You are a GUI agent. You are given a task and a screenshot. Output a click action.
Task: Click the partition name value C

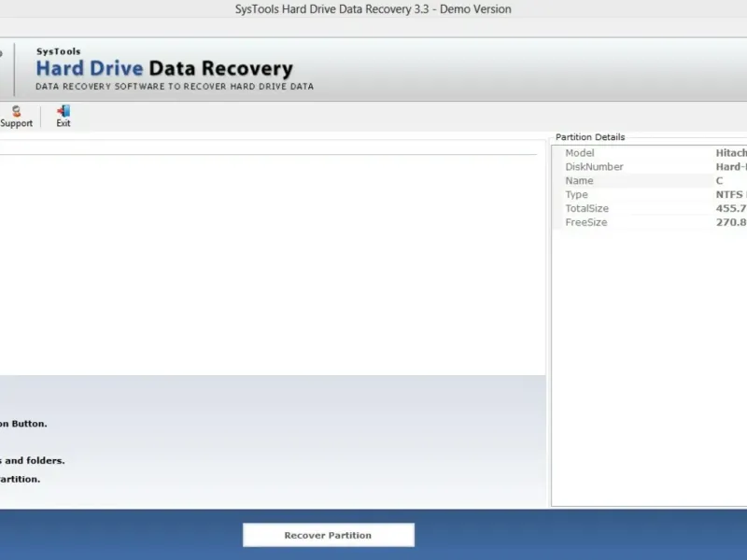pyautogui.click(x=719, y=180)
